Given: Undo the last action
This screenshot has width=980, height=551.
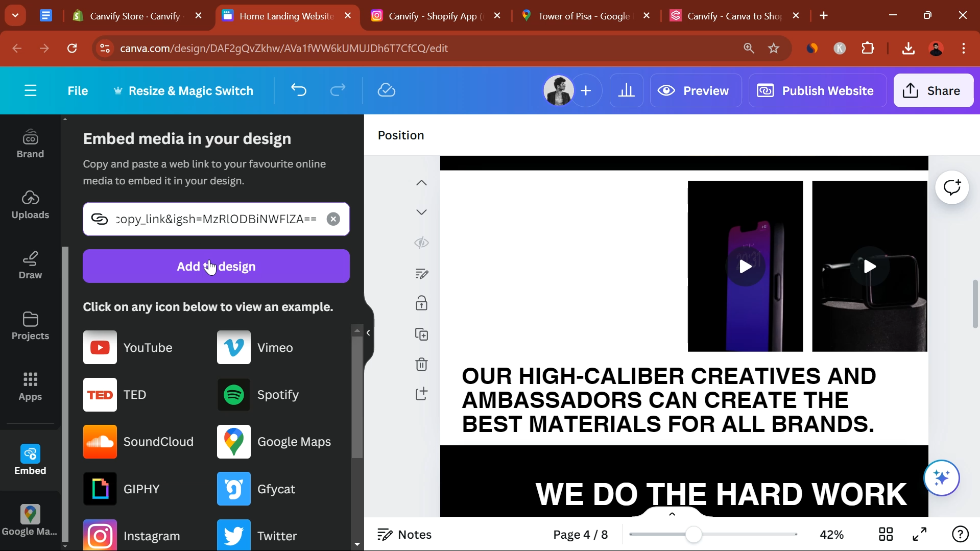Looking at the screenshot, I should [299, 90].
